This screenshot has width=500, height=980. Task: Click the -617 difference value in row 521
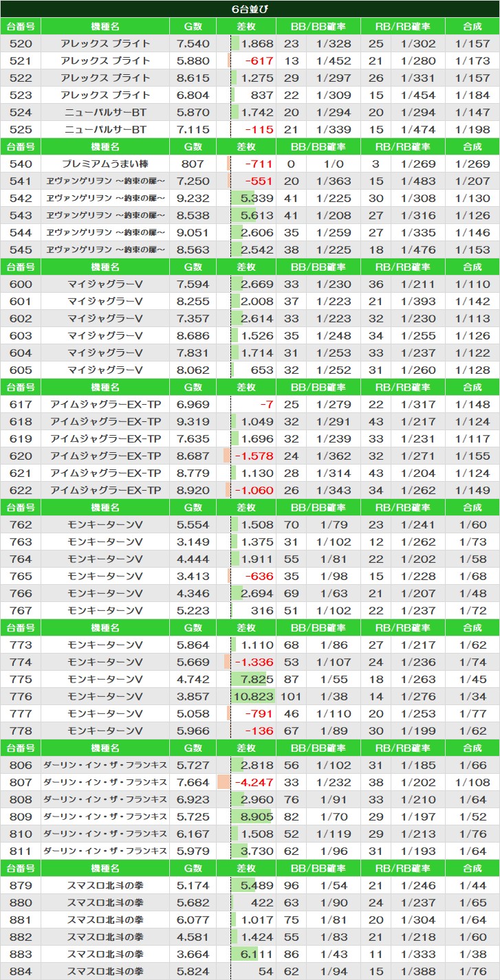point(259,60)
